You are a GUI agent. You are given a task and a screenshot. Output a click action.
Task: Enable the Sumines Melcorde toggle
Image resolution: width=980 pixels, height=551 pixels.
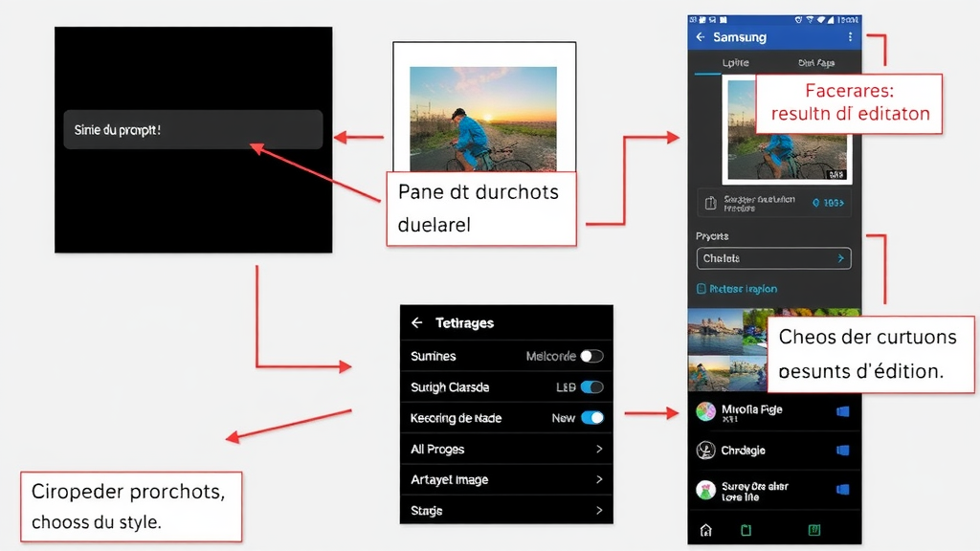pos(592,355)
